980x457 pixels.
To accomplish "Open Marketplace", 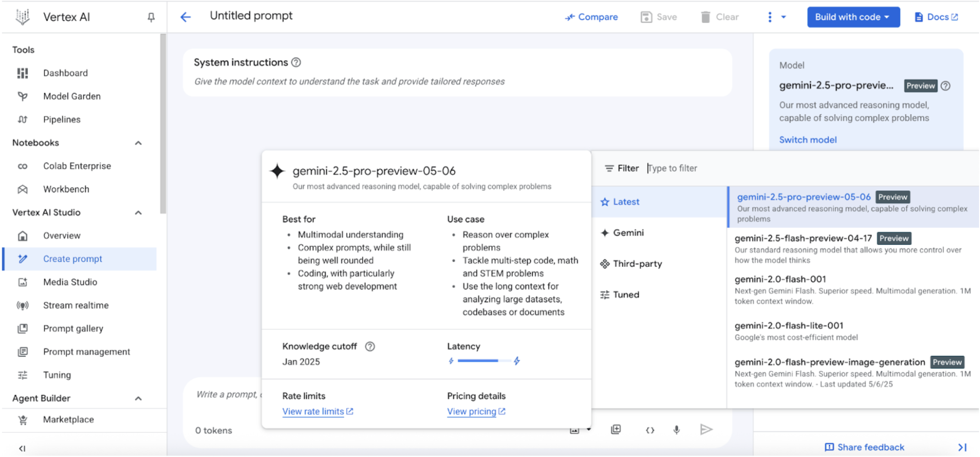I will (x=68, y=419).
